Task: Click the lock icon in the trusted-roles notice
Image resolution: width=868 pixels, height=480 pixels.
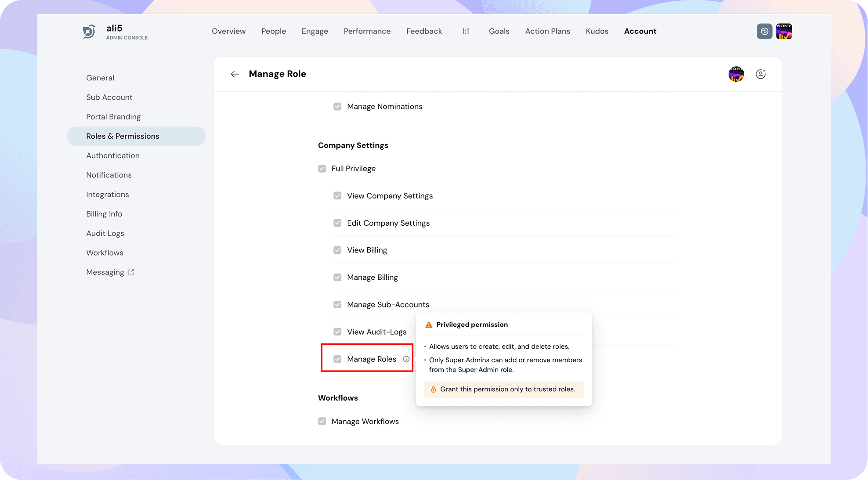Action: pos(434,389)
